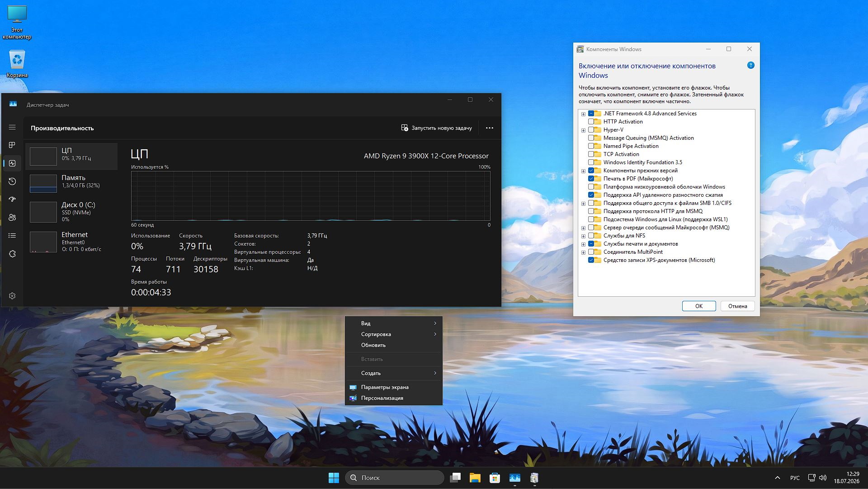Screen dimensions: 868x489
Task: Open App history icon in Task Manager sidebar
Action: (x=12, y=181)
